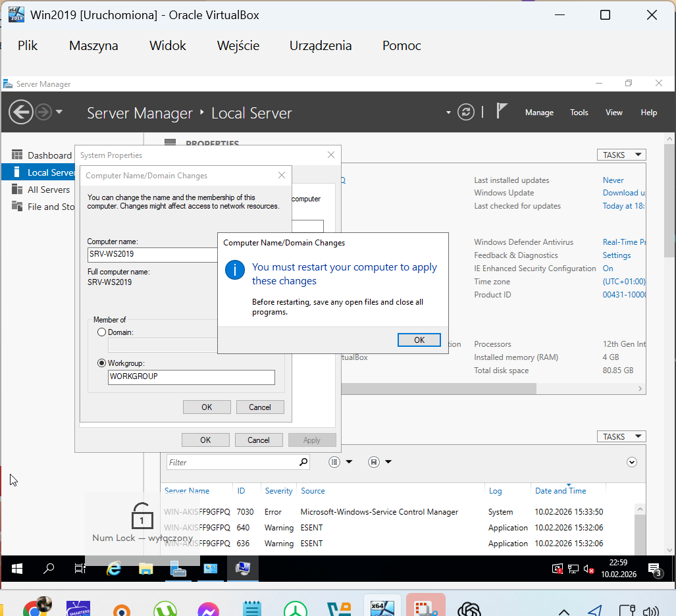Open the Manage menu
The height and width of the screenshot is (616, 676).
(x=539, y=113)
